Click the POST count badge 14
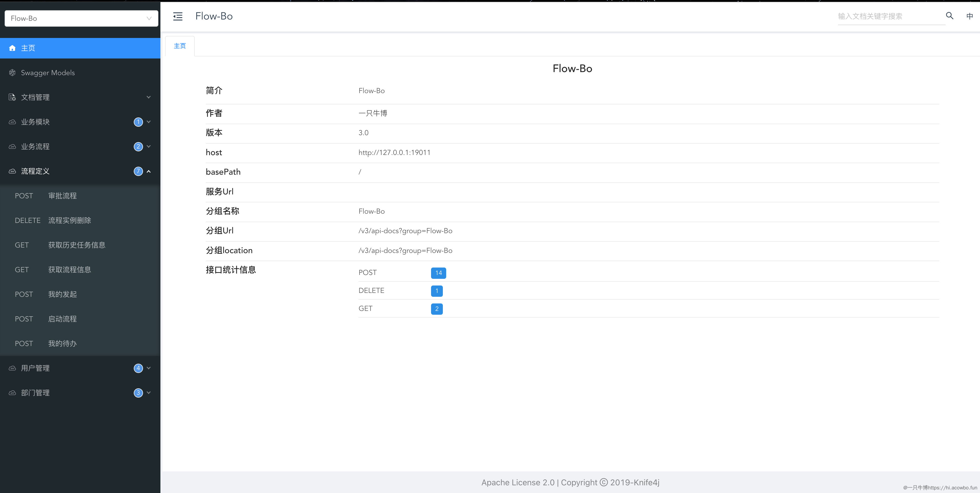Viewport: 980px width, 493px height. pos(438,273)
